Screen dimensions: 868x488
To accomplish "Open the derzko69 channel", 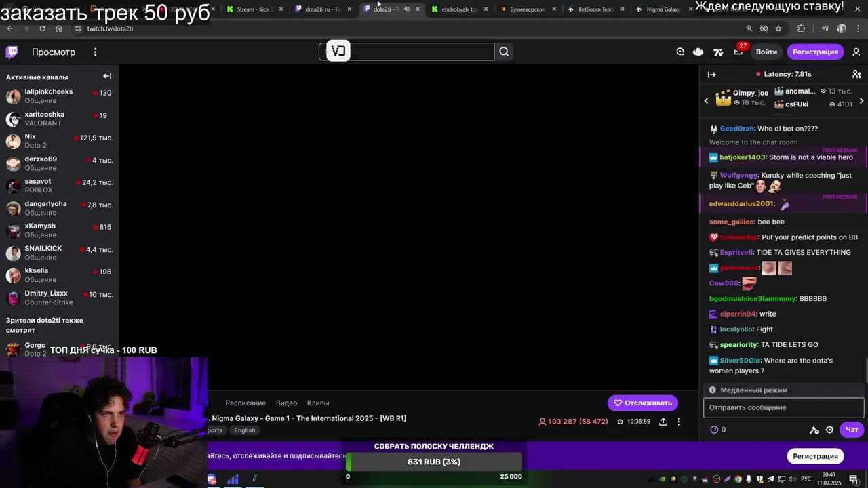I will point(60,163).
